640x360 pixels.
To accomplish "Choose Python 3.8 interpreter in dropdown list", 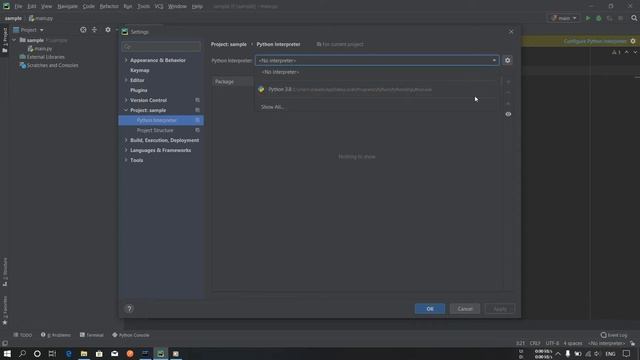I will tap(376, 89).
